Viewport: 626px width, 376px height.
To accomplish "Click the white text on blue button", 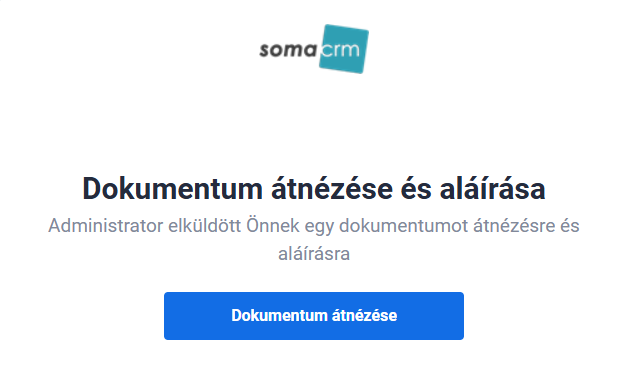I will pyautogui.click(x=314, y=316).
